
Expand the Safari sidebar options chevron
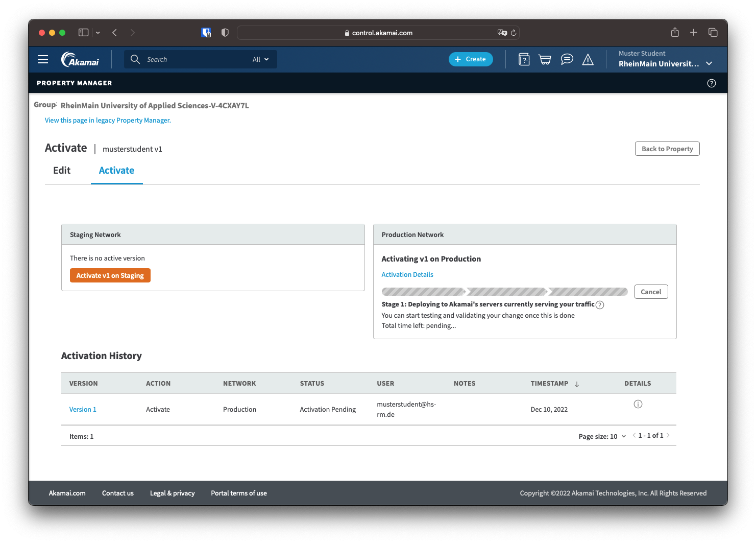point(98,33)
